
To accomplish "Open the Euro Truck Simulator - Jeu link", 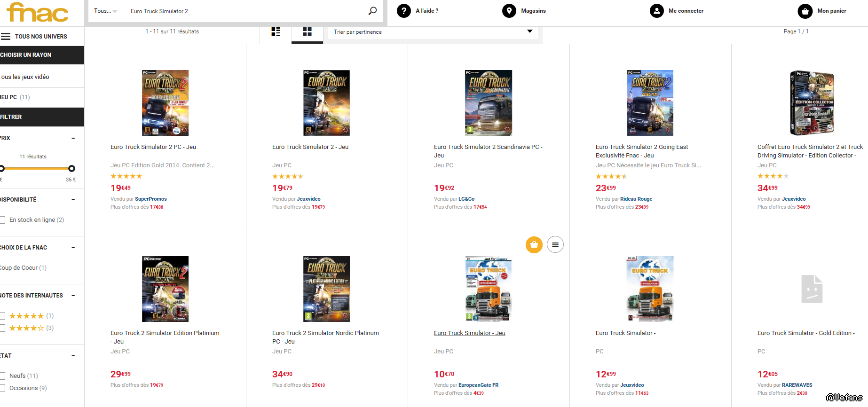I will pos(469,333).
